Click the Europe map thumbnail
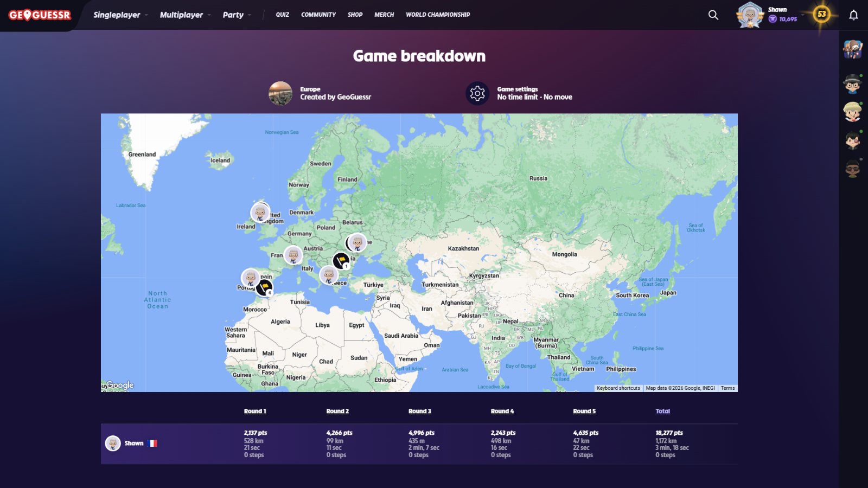Screen dimensions: 868x488 click(280, 93)
